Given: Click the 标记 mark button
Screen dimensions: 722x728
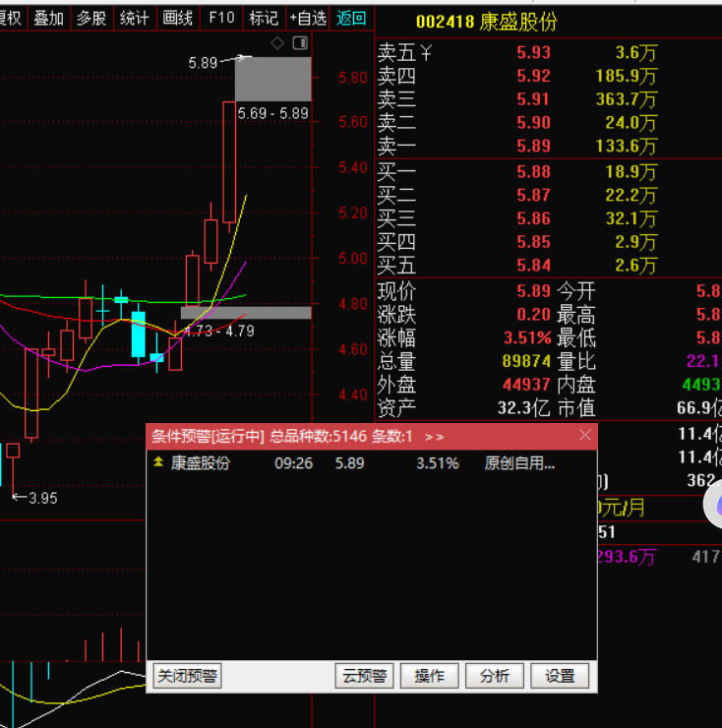Looking at the screenshot, I should pyautogui.click(x=263, y=18).
